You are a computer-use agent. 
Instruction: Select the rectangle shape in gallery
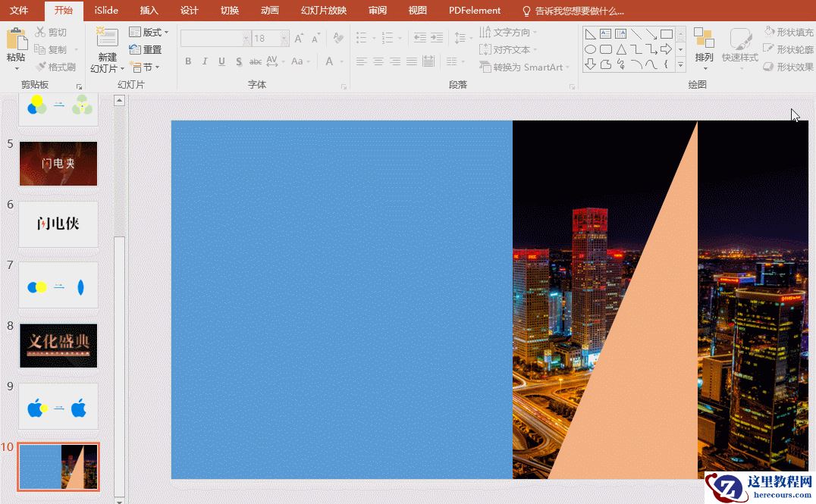(x=666, y=34)
